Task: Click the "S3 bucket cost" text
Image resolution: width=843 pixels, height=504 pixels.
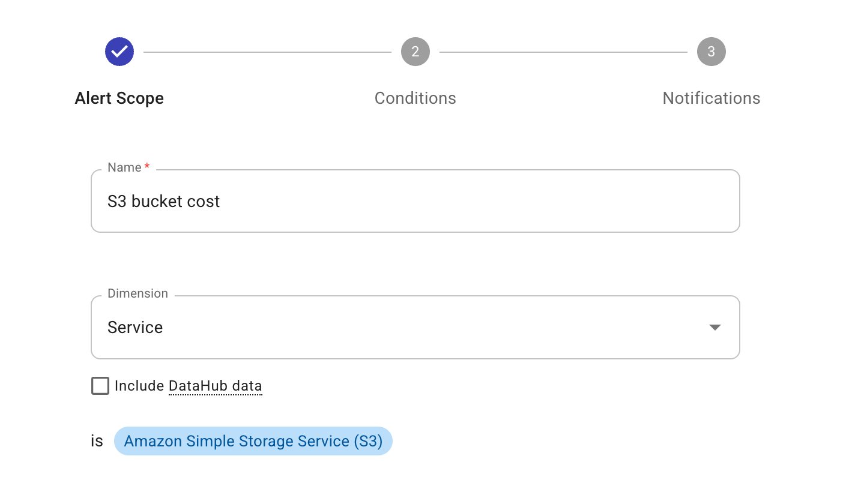Action: [x=164, y=201]
